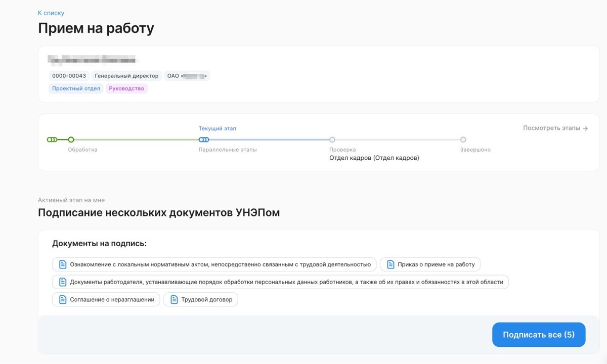Select the Завершено stage circle
The height and width of the screenshot is (364, 607).
pyautogui.click(x=463, y=140)
